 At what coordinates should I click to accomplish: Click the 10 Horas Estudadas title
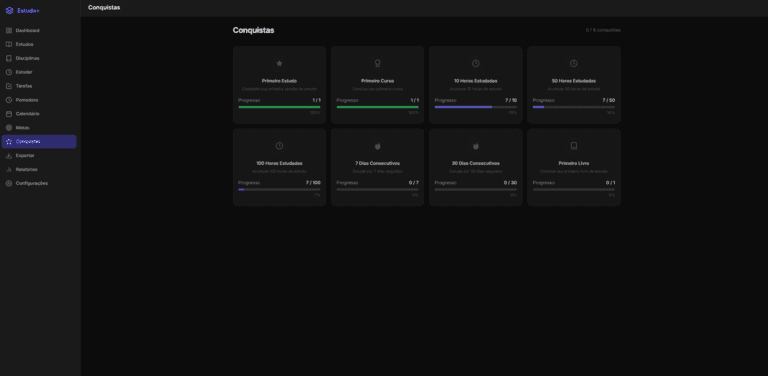(476, 81)
